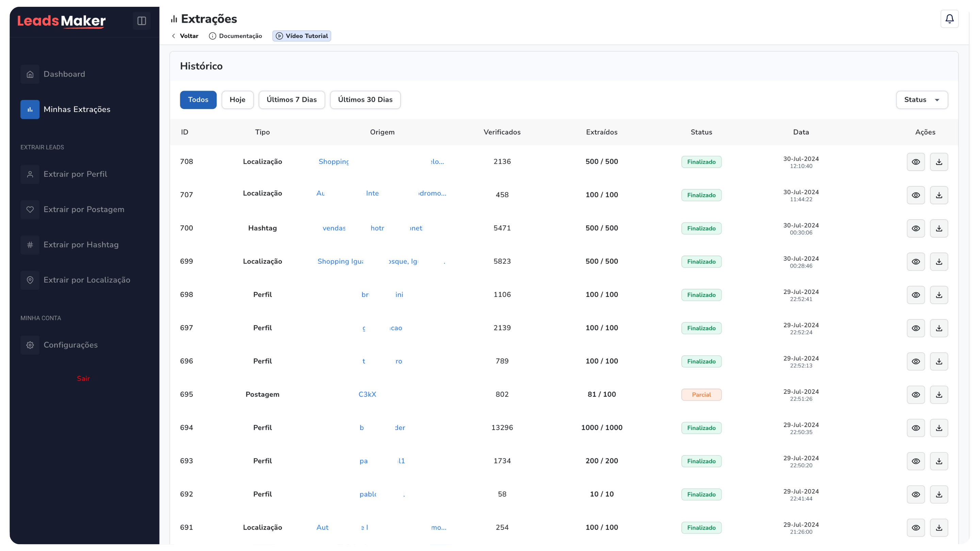Open the Vídeo Tutorial button
The width and height of the screenshot is (980, 551).
point(302,36)
